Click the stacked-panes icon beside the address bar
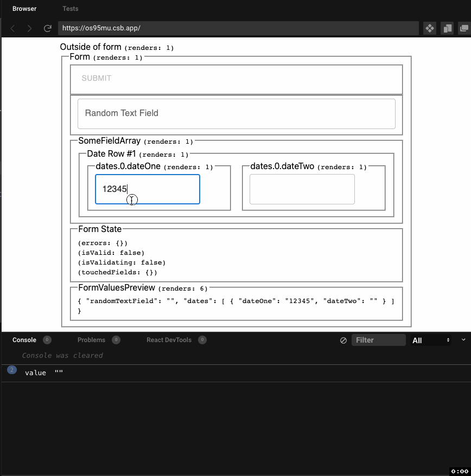 pyautogui.click(x=447, y=29)
